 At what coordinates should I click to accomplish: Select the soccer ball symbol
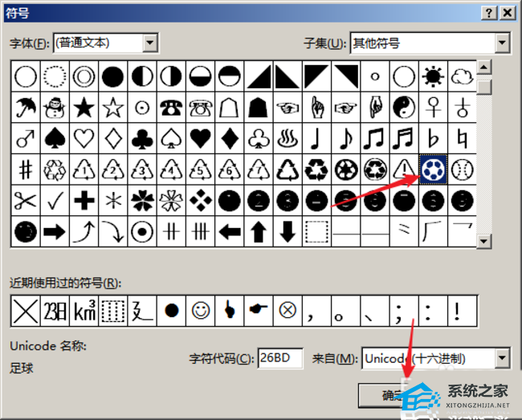pyautogui.click(x=433, y=169)
